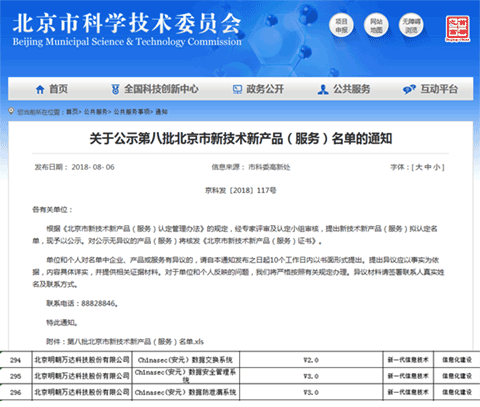The width and height of the screenshot is (480, 407).
Task: Click 通知 in the breadcrumb
Action: coord(161,112)
